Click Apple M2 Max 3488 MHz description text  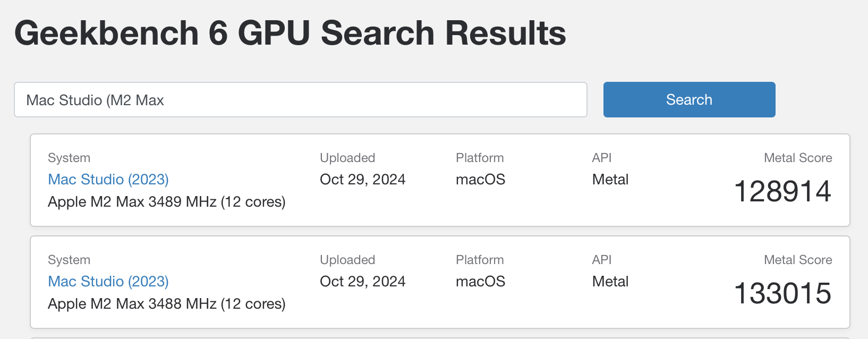tap(167, 303)
